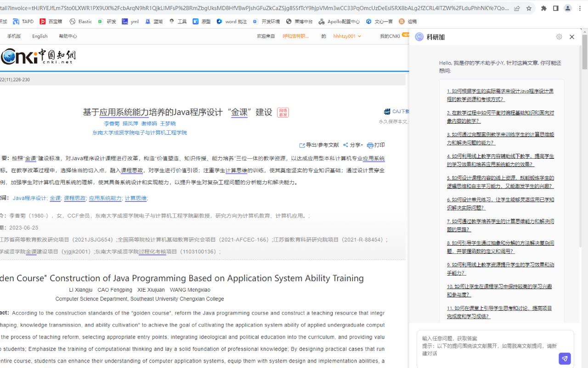Click the CAJ下载 download button

(x=396, y=111)
